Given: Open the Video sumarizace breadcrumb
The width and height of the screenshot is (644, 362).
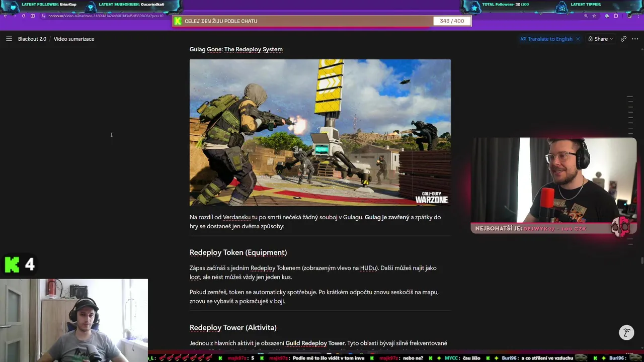Looking at the screenshot, I should (x=74, y=39).
